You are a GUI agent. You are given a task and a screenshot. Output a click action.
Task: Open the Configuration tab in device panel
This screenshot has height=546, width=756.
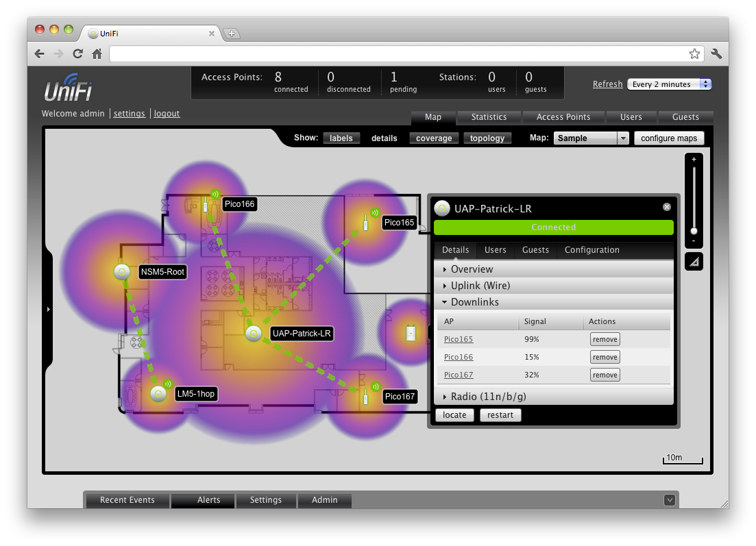[x=592, y=250]
